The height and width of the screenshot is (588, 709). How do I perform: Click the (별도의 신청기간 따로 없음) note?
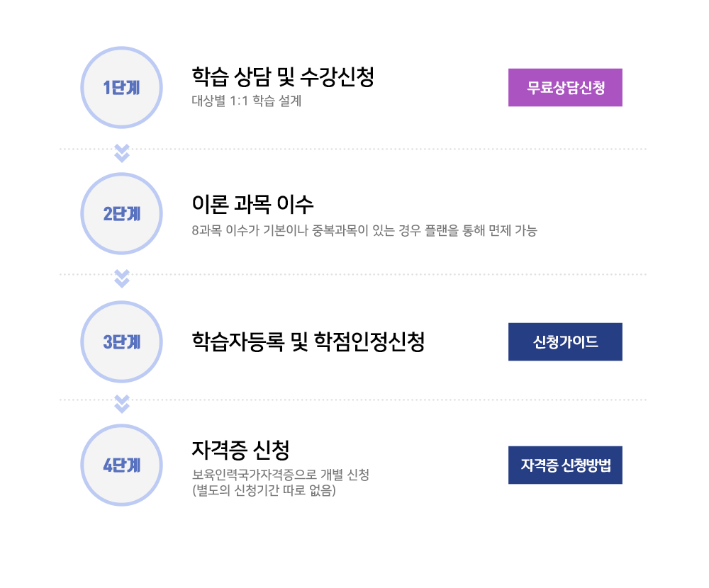point(264,490)
